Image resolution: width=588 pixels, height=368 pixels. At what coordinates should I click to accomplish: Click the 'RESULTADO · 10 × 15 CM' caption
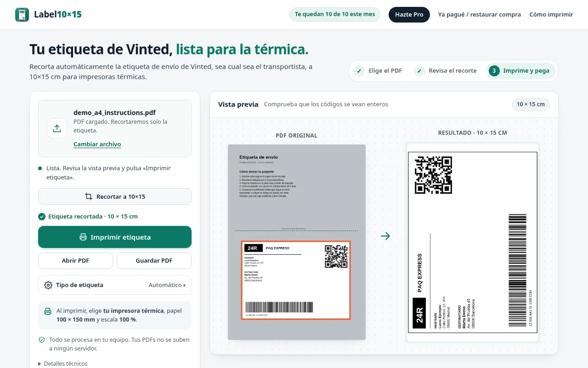pyautogui.click(x=473, y=133)
